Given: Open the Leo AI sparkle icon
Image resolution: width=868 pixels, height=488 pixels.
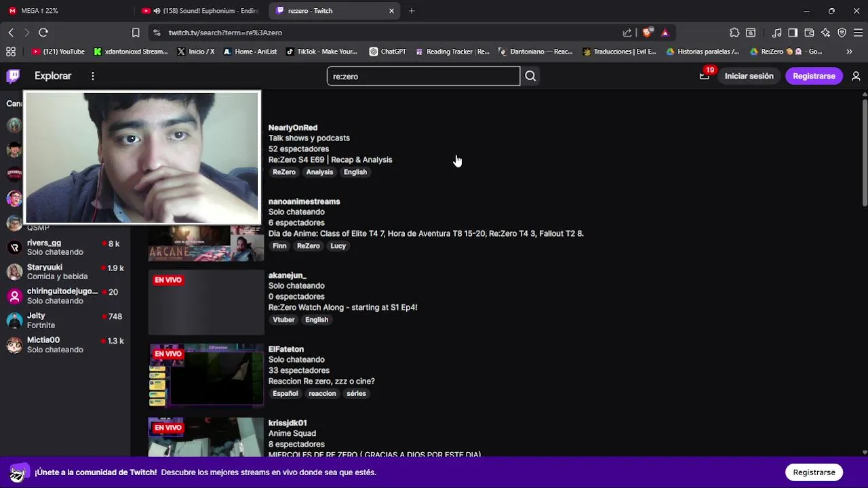Looking at the screenshot, I should pyautogui.click(x=825, y=33).
